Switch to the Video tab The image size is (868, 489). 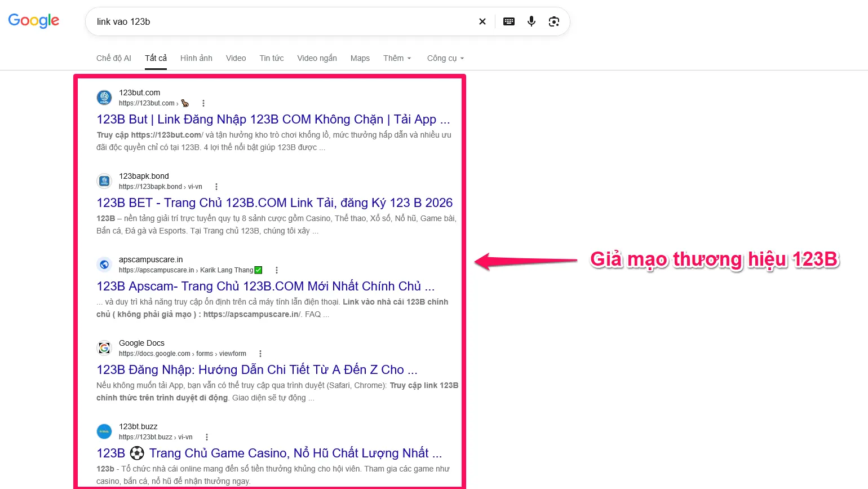click(x=236, y=58)
